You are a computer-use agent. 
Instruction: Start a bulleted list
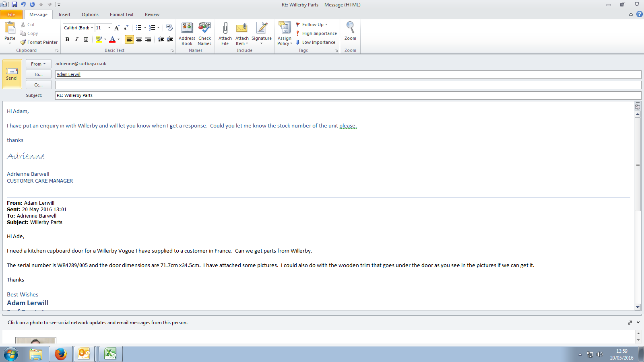138,28
